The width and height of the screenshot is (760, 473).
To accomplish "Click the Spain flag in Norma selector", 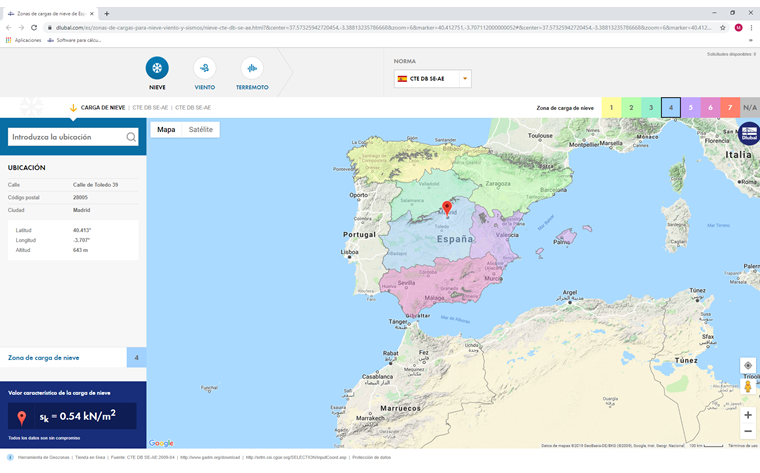I will click(x=402, y=79).
